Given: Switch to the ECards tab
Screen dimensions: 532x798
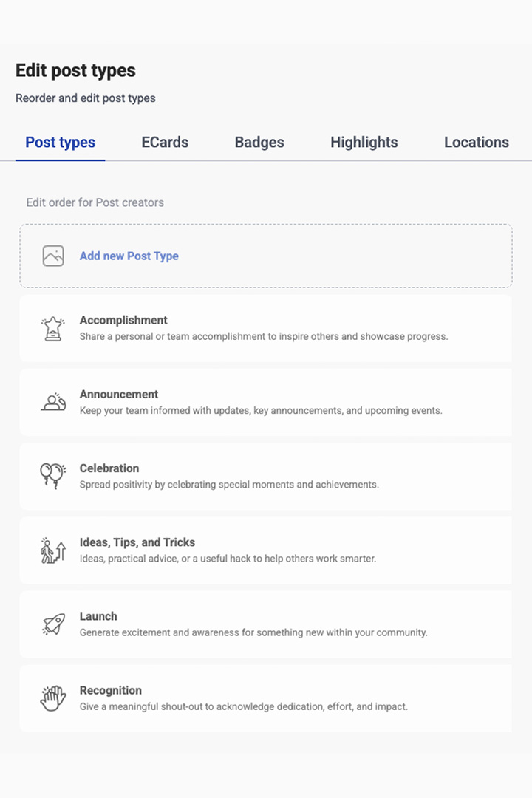Looking at the screenshot, I should tap(165, 142).
